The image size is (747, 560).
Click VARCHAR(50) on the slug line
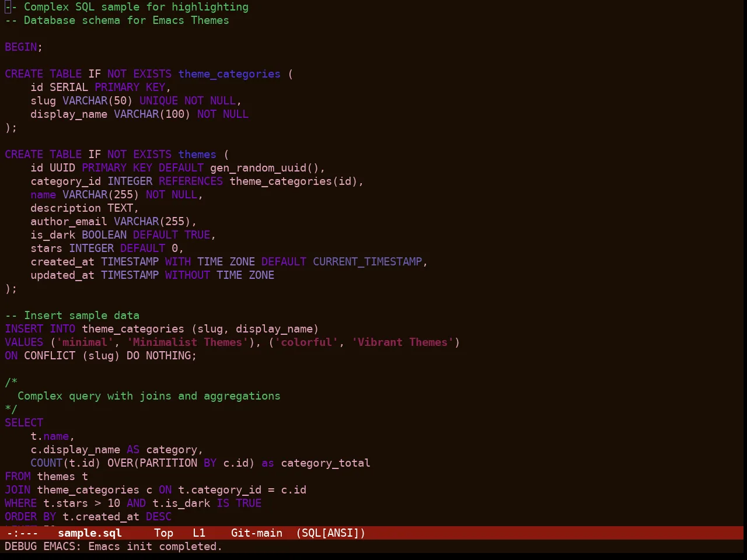click(x=97, y=100)
